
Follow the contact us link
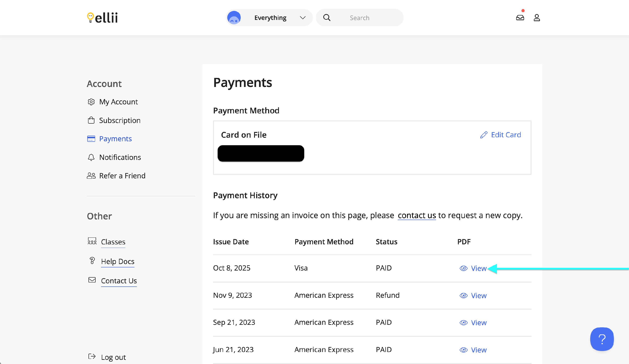pos(417,215)
